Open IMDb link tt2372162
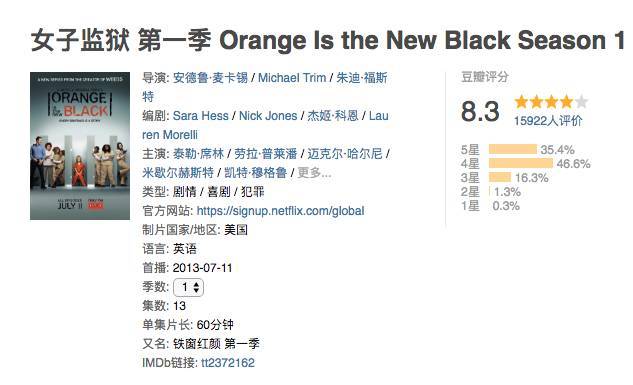This screenshot has height=385, width=633. click(228, 362)
